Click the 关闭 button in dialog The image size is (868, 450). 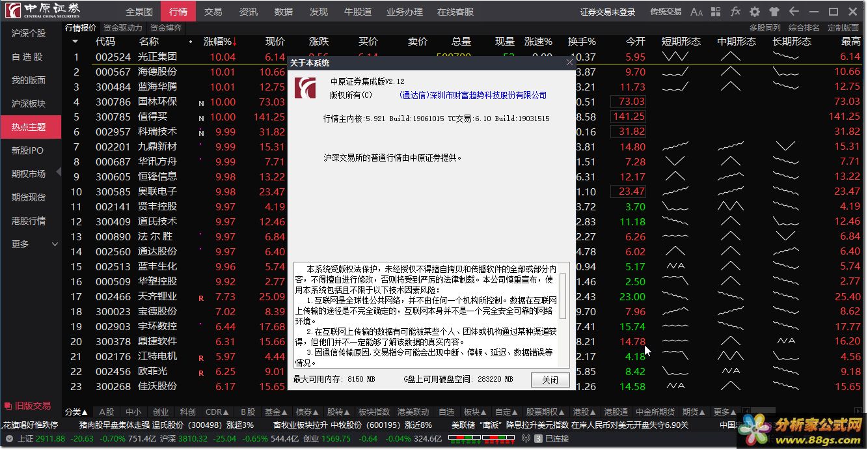[550, 380]
